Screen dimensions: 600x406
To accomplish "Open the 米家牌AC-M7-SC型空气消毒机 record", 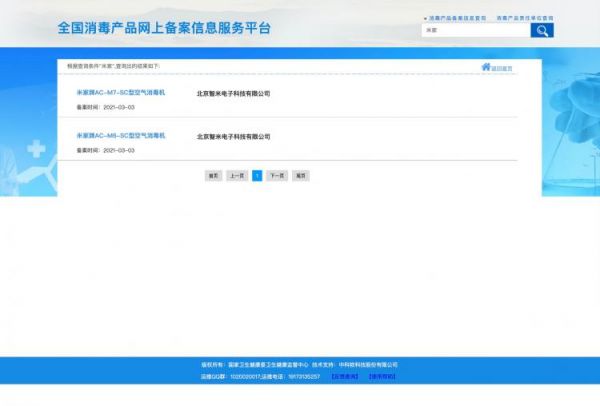I will click(121, 93).
